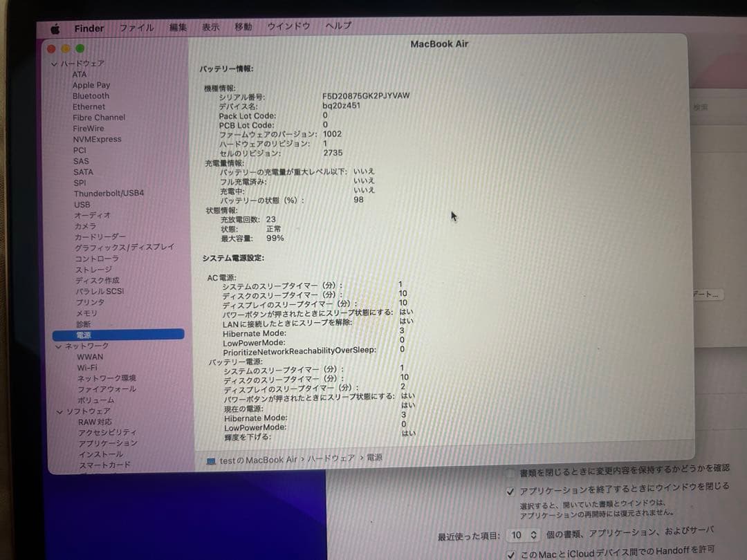
Task: Select カメラ in the sidebar
Action: coord(84,225)
